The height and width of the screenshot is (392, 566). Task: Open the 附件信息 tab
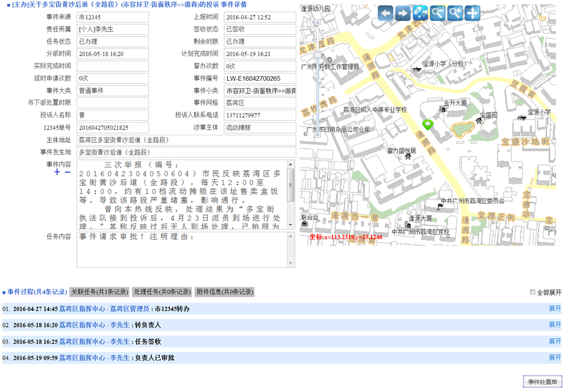225,292
